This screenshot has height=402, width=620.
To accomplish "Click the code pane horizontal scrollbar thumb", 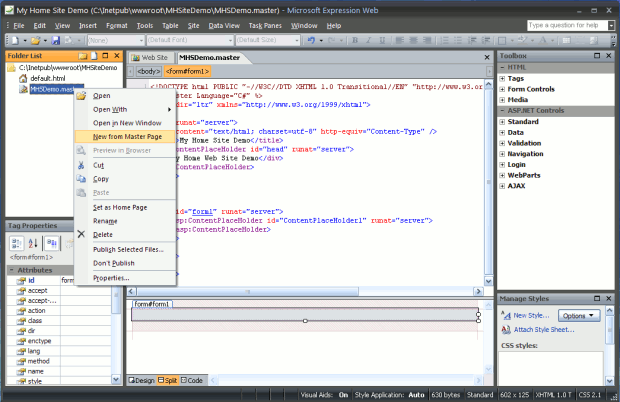I will [248, 291].
